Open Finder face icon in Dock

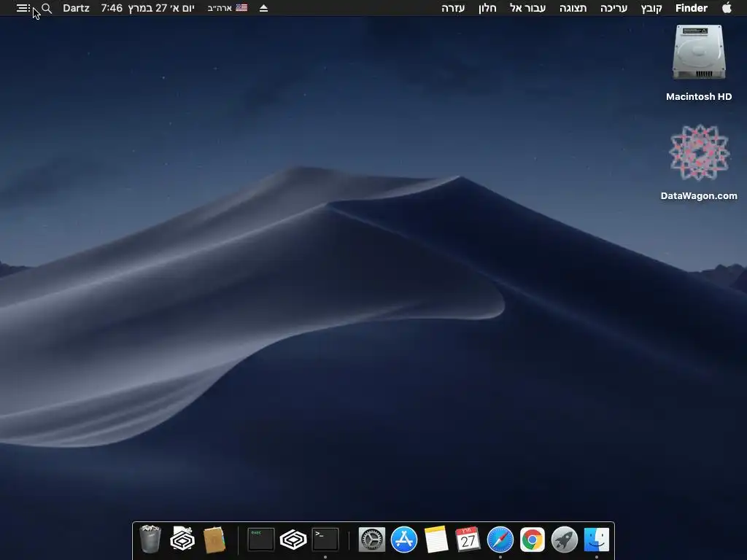coord(597,540)
